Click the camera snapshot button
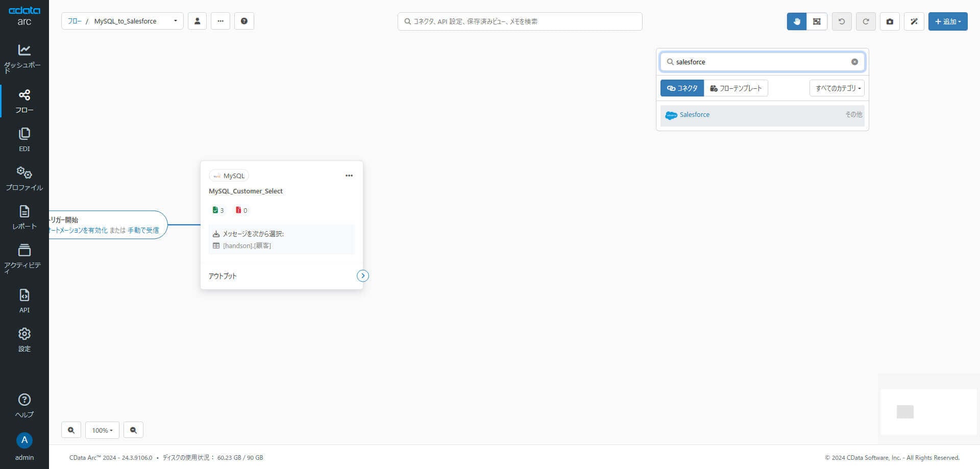The image size is (980, 469). 890,21
